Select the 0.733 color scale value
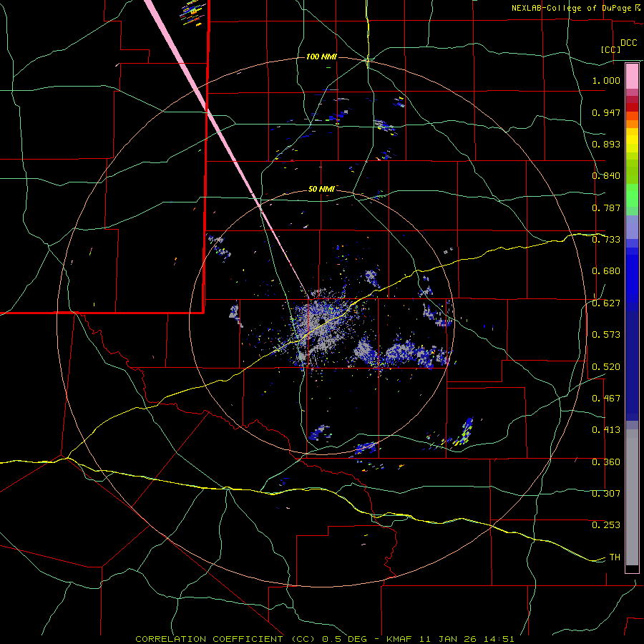This screenshot has width=644, height=644. click(606, 240)
